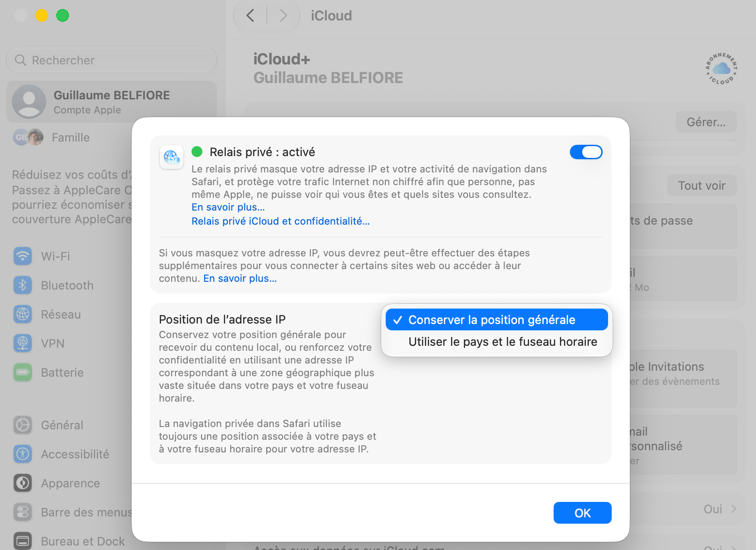
Task: Expand the first Oui chevron row
Action: click(733, 509)
